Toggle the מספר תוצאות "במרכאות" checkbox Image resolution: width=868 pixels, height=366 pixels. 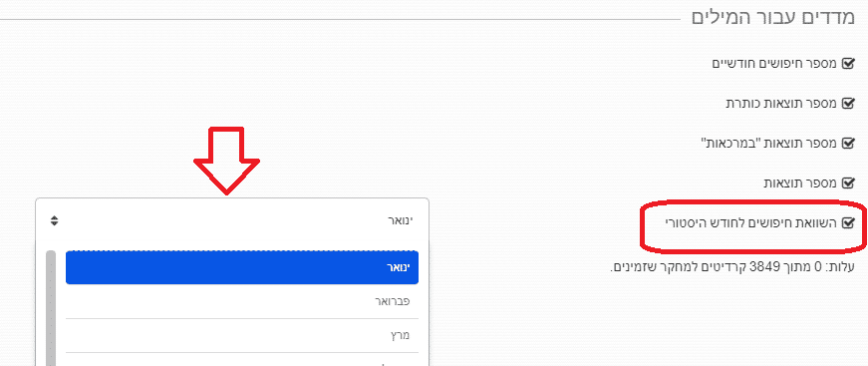tap(848, 143)
